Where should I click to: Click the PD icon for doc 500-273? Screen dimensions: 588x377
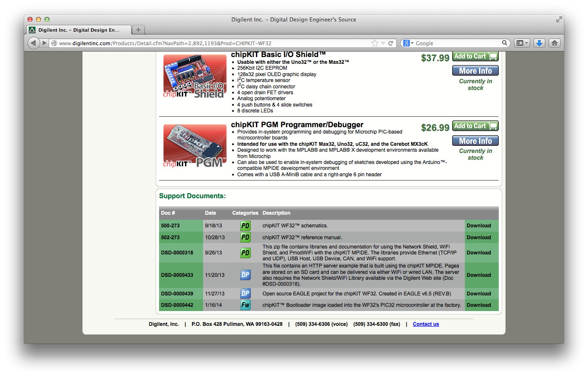245,226
